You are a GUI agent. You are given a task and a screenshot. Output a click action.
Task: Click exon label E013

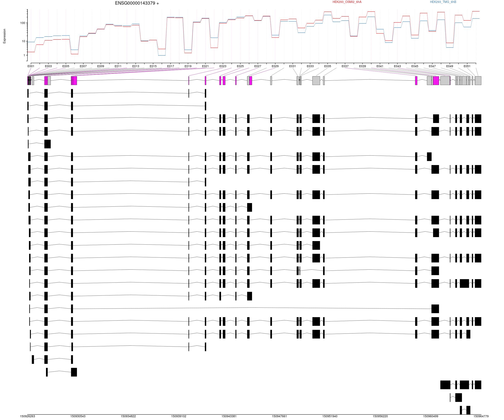[x=136, y=66]
